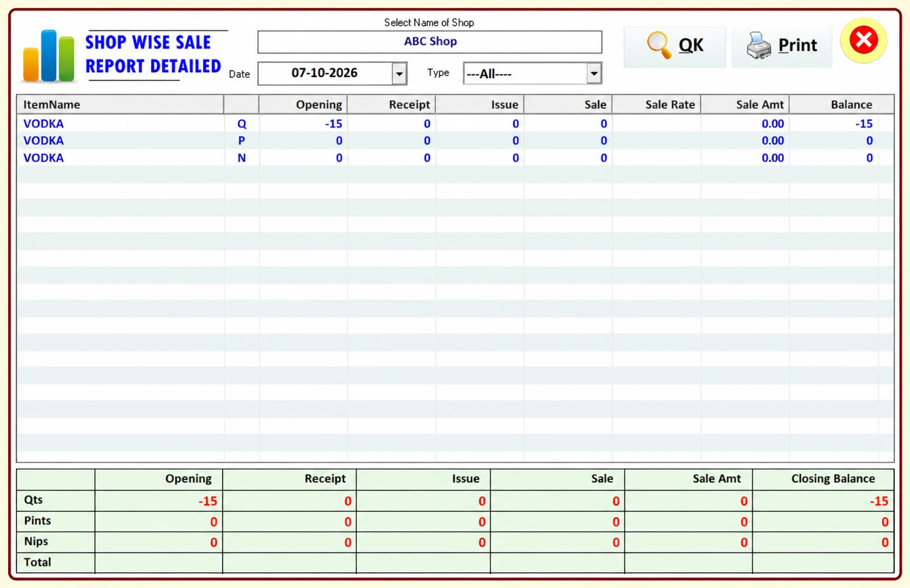The width and height of the screenshot is (910, 588).
Task: Click the Sale Rate column header
Action: click(x=656, y=104)
